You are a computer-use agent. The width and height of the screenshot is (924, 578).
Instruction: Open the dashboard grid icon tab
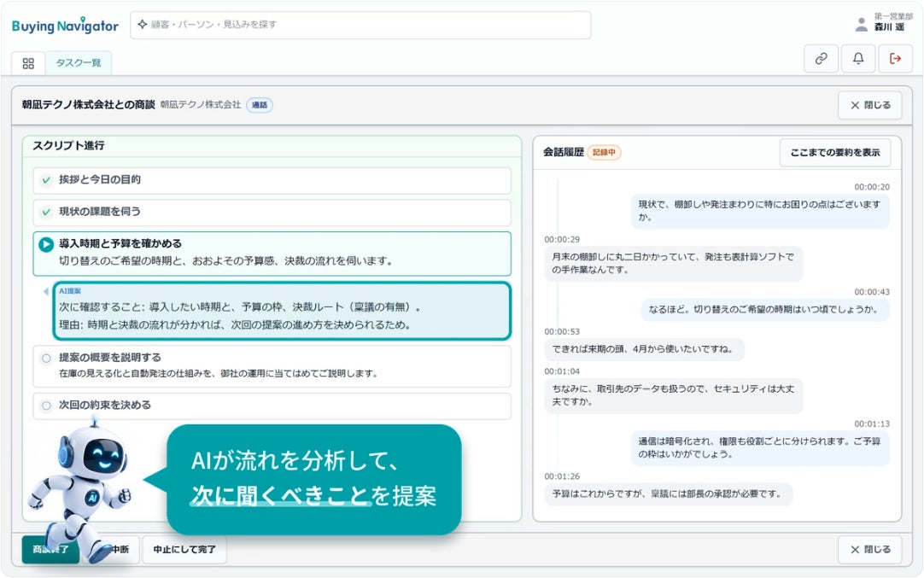coord(27,63)
